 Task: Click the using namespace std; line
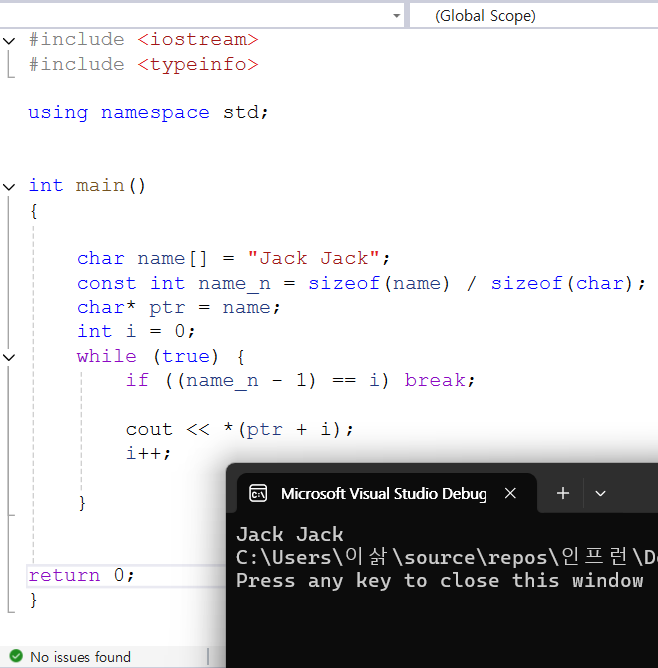[148, 112]
